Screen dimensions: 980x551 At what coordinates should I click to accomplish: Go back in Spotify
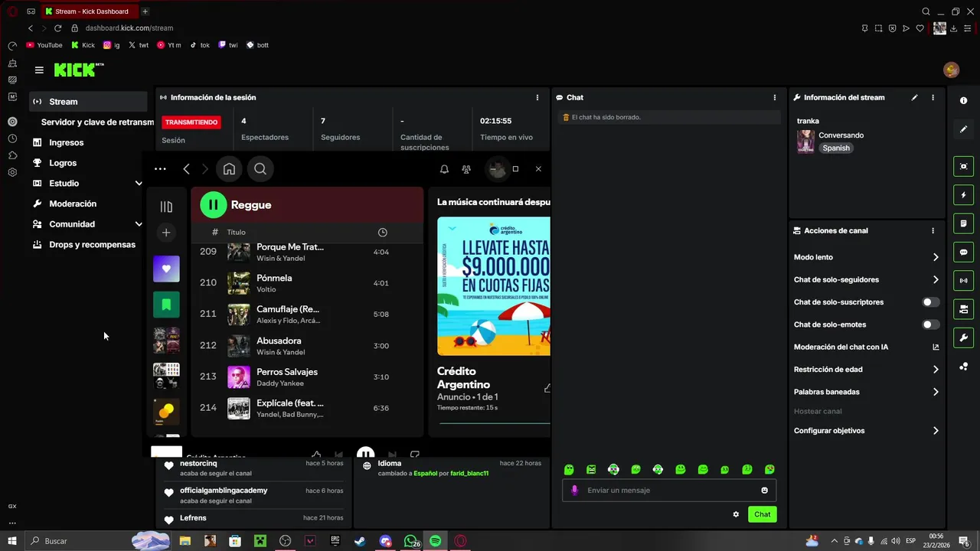(186, 169)
